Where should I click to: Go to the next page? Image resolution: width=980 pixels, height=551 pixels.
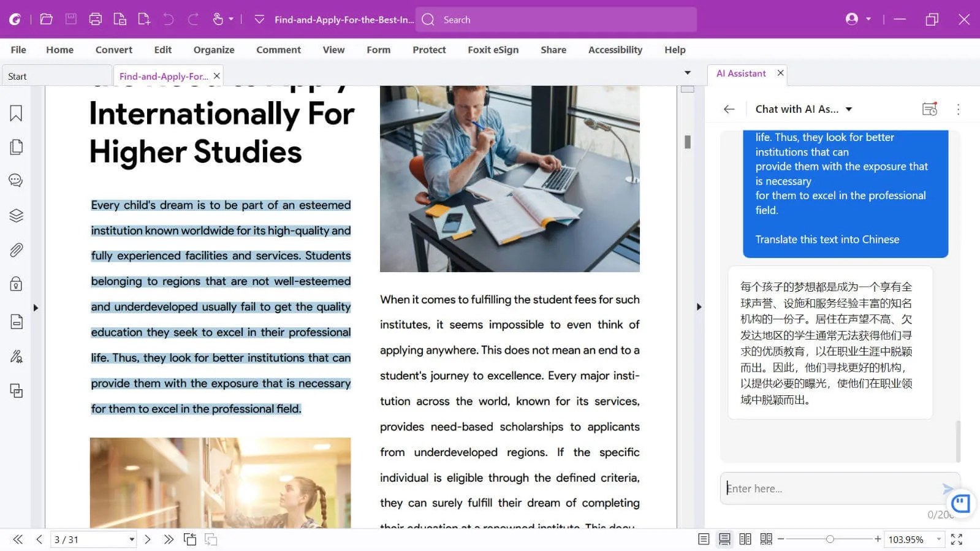point(148,539)
